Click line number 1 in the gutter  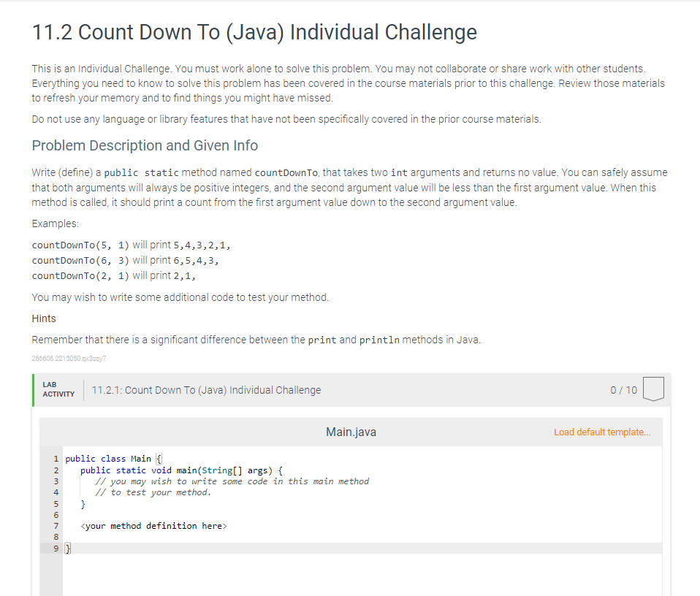[56, 459]
